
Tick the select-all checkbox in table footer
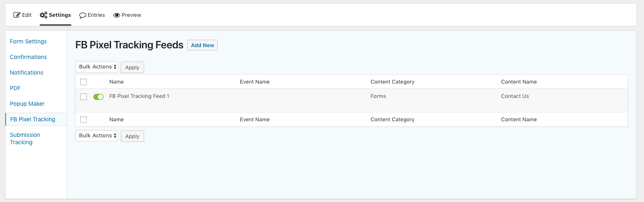pos(84,120)
